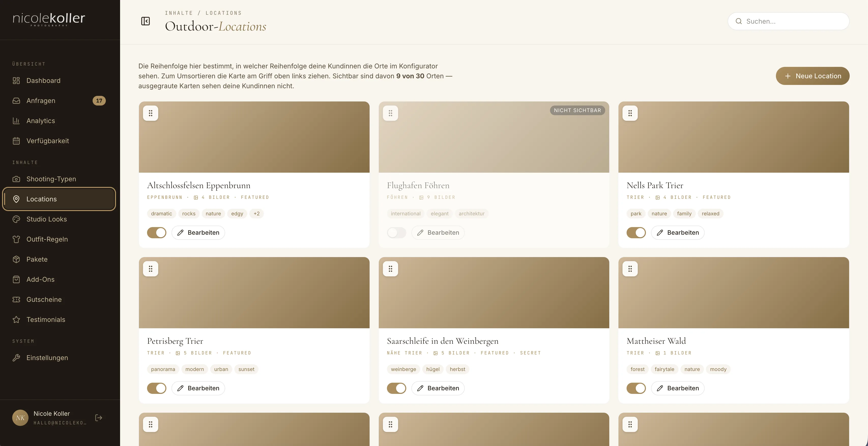The height and width of the screenshot is (446, 868).
Task: Click the Inhalte breadcrumb link
Action: [179, 13]
